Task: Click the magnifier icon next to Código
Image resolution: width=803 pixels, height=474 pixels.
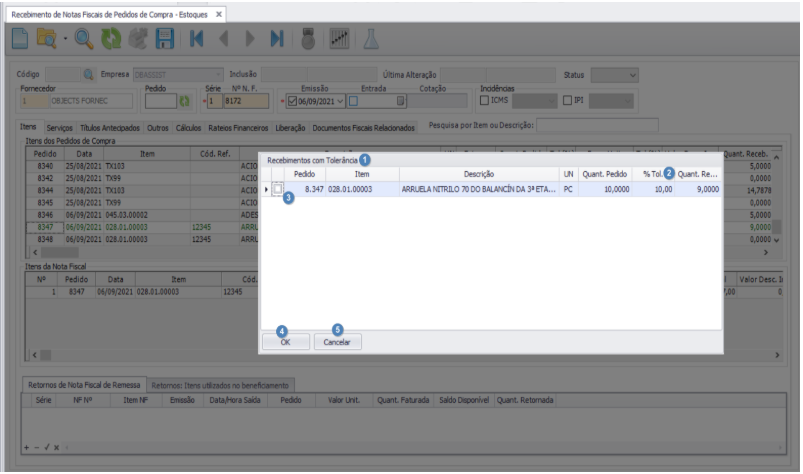Action: point(88,75)
